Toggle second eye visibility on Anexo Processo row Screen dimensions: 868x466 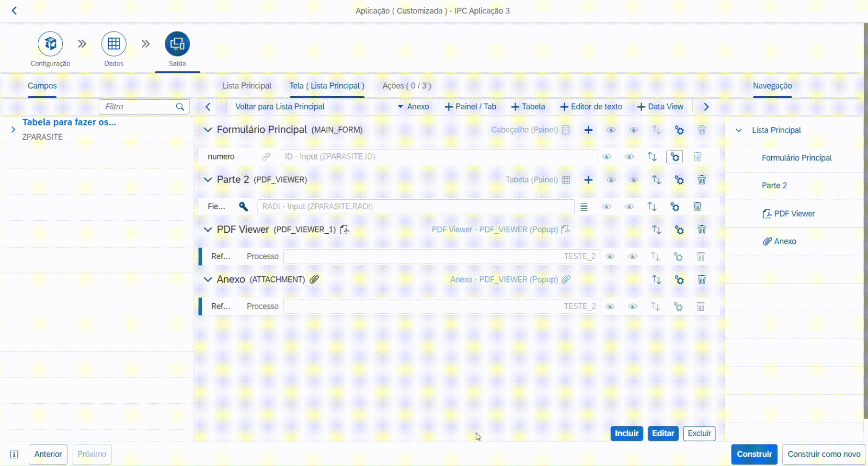tap(632, 306)
